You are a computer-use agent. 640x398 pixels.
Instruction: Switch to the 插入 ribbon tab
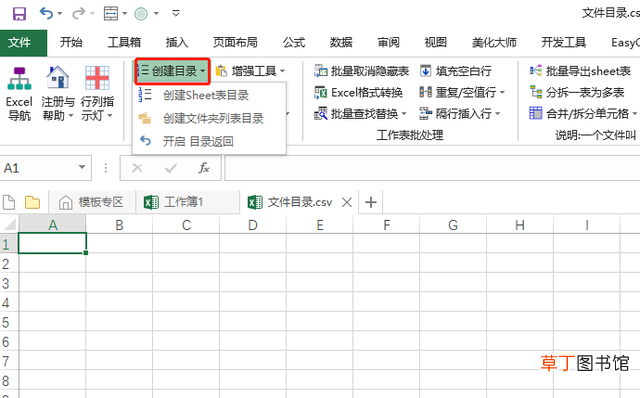point(177,42)
